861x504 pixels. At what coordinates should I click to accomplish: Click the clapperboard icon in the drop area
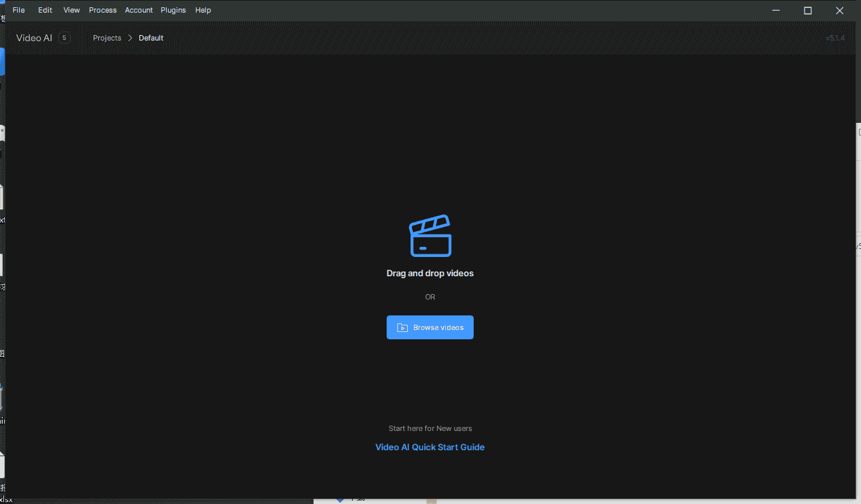[430, 236]
